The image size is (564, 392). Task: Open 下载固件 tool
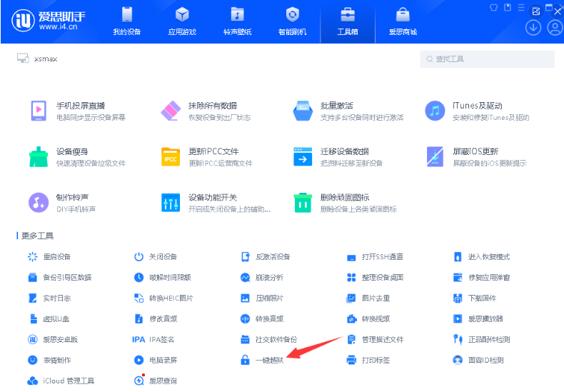click(x=475, y=298)
